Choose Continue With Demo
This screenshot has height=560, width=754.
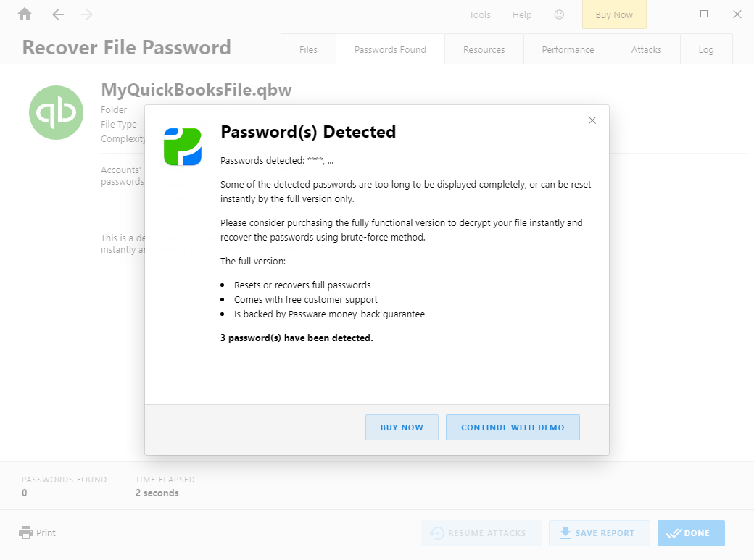pos(513,427)
